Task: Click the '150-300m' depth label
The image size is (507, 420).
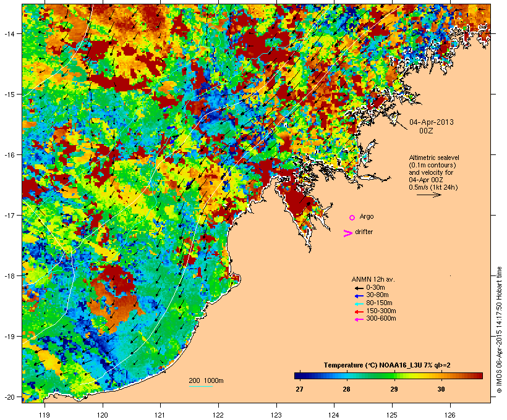Action: tap(381, 311)
